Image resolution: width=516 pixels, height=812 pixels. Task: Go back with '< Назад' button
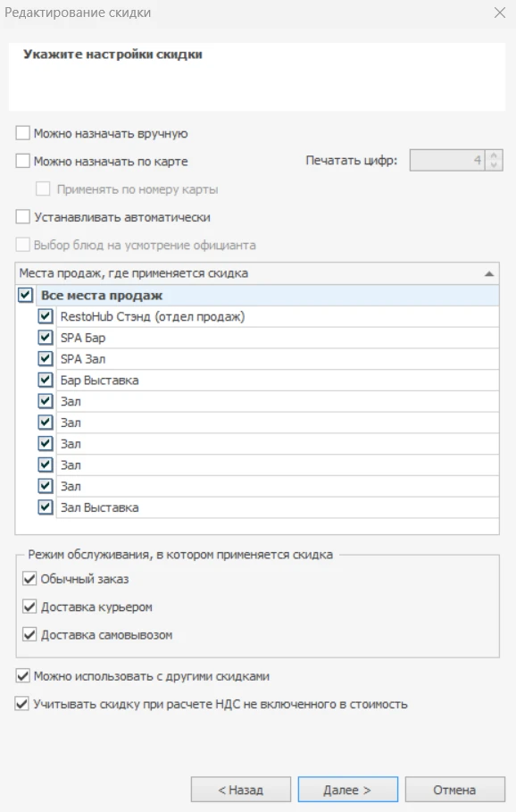point(241,790)
